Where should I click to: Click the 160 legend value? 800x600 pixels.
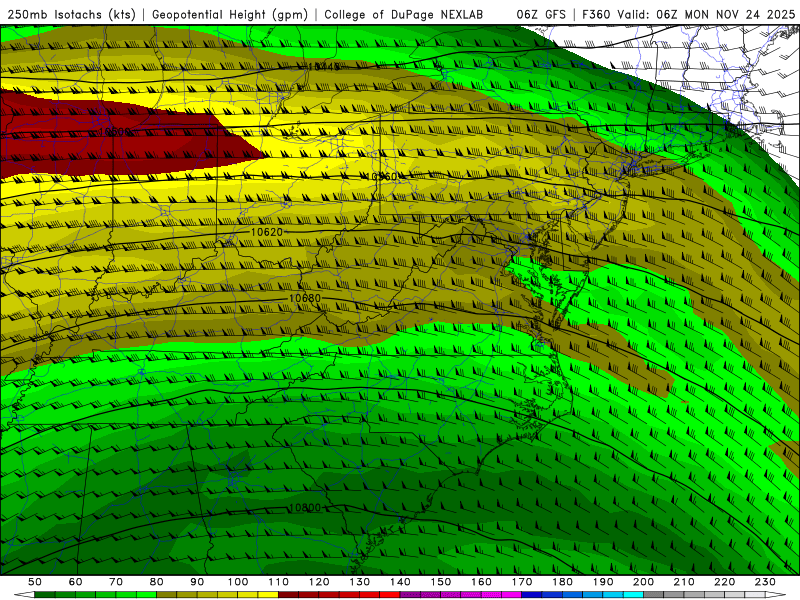(x=481, y=582)
